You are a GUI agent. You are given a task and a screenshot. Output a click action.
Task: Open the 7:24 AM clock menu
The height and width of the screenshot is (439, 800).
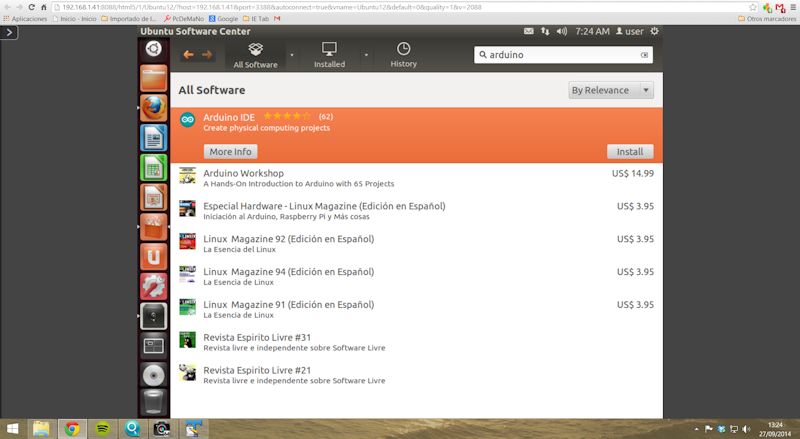pyautogui.click(x=592, y=31)
